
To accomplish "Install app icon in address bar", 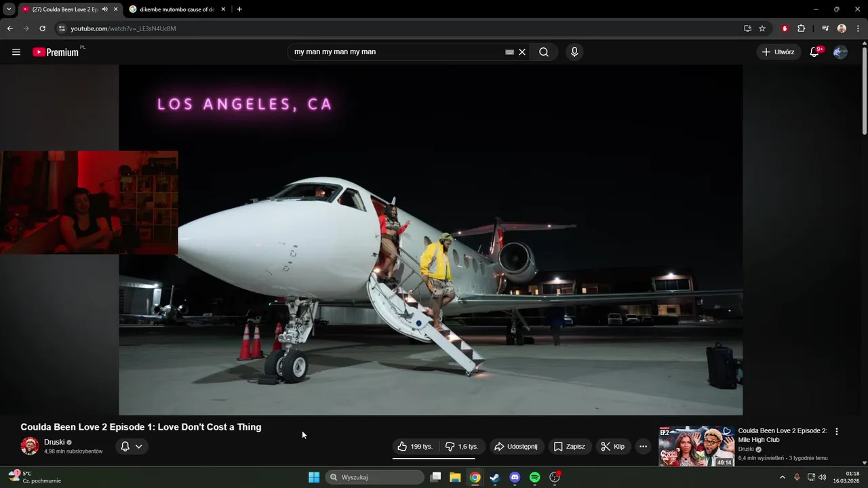I will pyautogui.click(x=747, y=28).
